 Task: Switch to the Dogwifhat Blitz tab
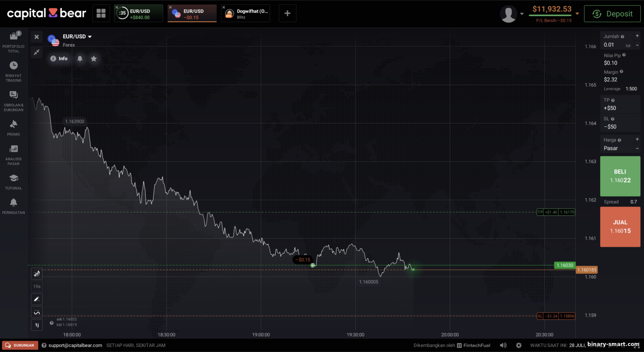[246, 14]
